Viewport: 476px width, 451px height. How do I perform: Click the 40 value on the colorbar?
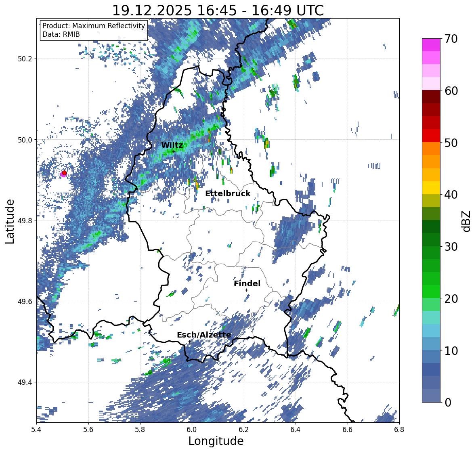pyautogui.click(x=451, y=195)
